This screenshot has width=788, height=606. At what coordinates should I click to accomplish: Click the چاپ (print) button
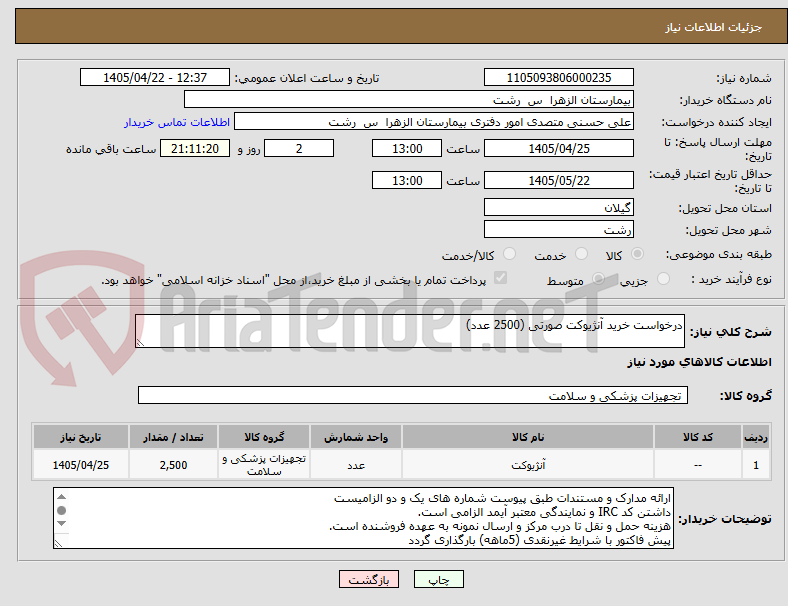pyautogui.click(x=438, y=579)
